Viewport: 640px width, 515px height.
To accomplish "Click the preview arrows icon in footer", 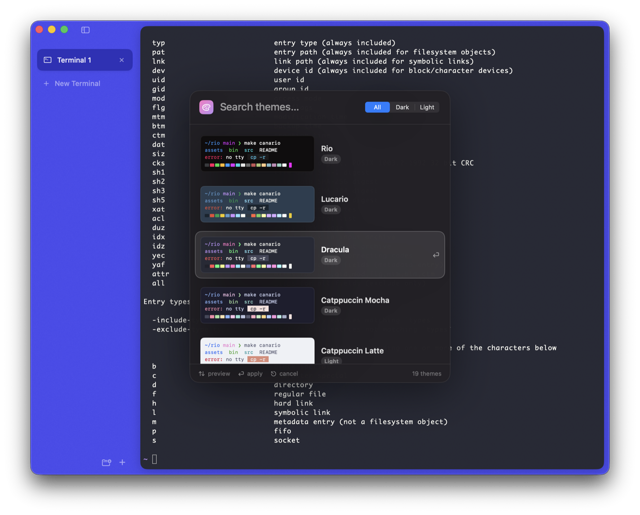I will (x=202, y=374).
